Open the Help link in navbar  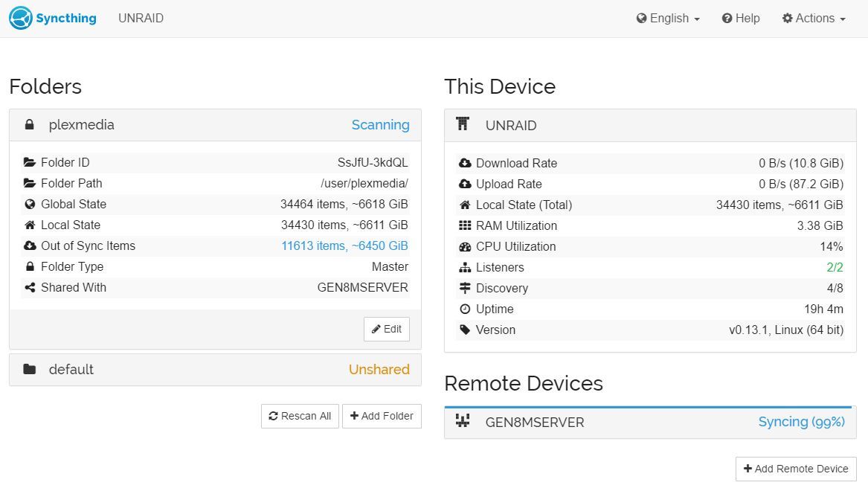coord(741,19)
